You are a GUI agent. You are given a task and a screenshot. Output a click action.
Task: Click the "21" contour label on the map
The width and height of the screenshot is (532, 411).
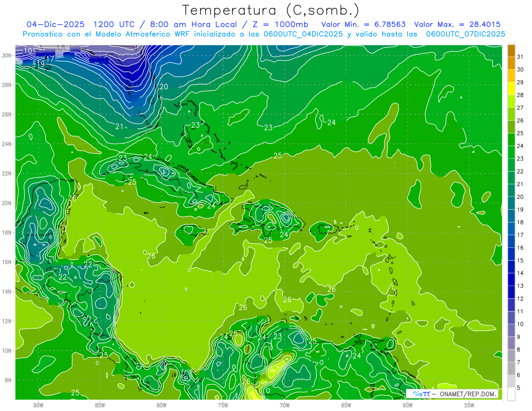(119, 126)
